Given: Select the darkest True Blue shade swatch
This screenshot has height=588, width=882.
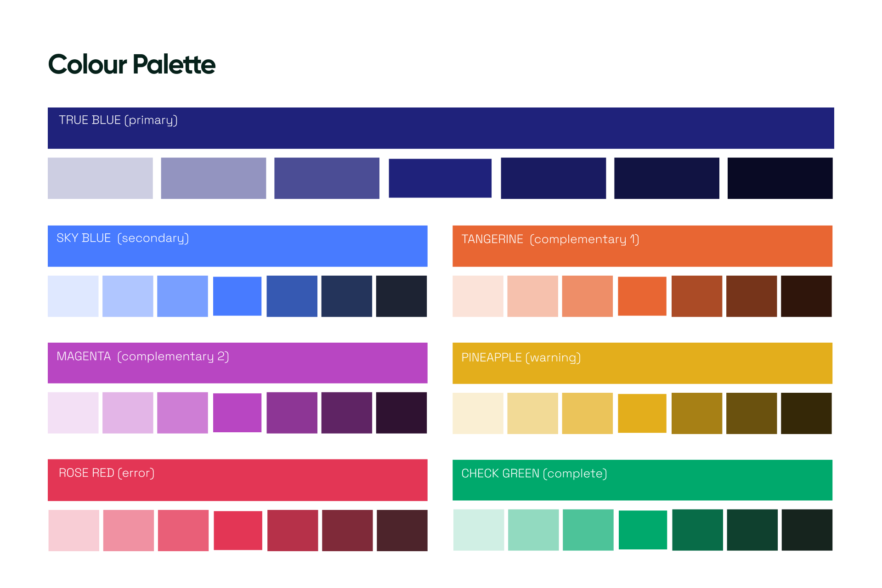Looking at the screenshot, I should [x=780, y=178].
